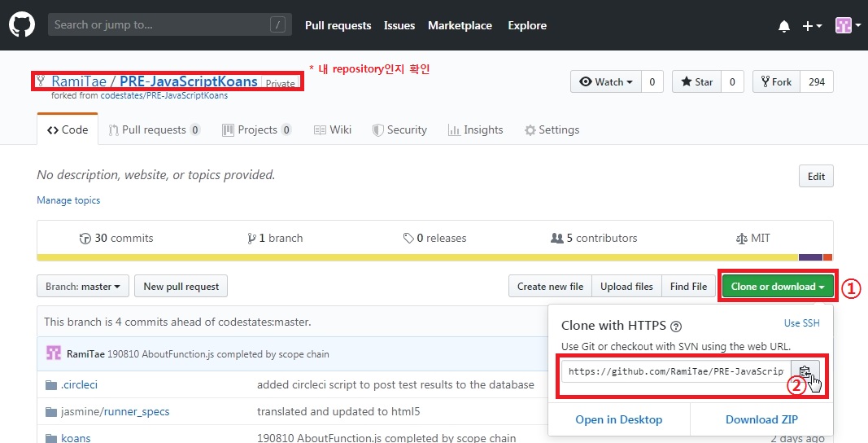The width and height of the screenshot is (868, 443).
Task: Star this repository
Action: click(696, 82)
